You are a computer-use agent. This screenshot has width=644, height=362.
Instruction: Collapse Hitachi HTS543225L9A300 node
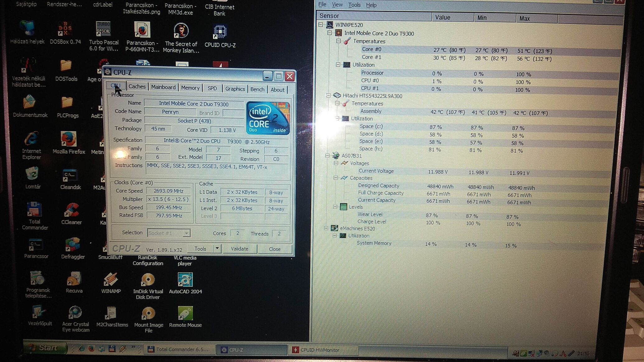[x=328, y=95]
